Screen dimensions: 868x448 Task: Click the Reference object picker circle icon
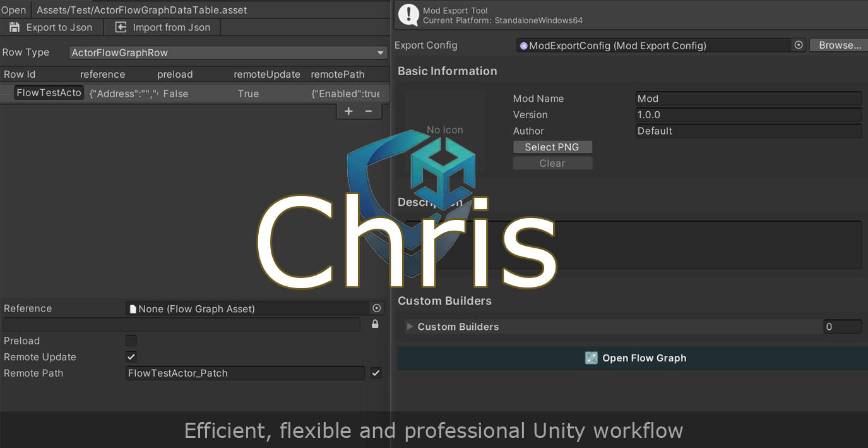point(377,308)
